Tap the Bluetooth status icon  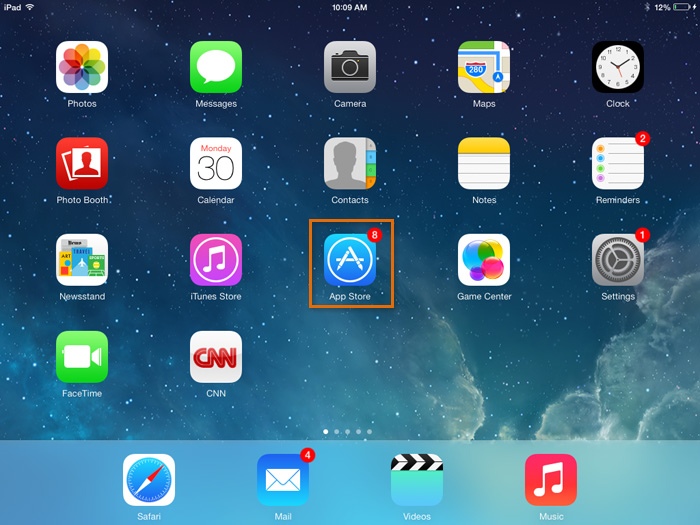[x=647, y=7]
